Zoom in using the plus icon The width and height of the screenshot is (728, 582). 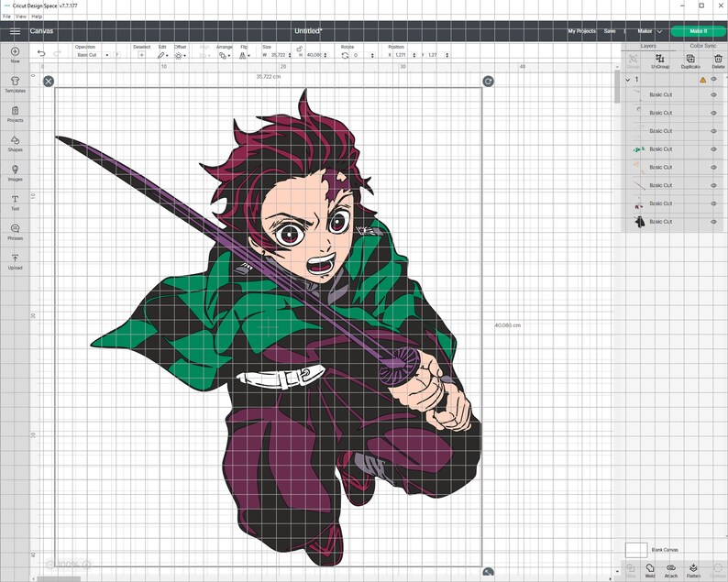[86, 565]
